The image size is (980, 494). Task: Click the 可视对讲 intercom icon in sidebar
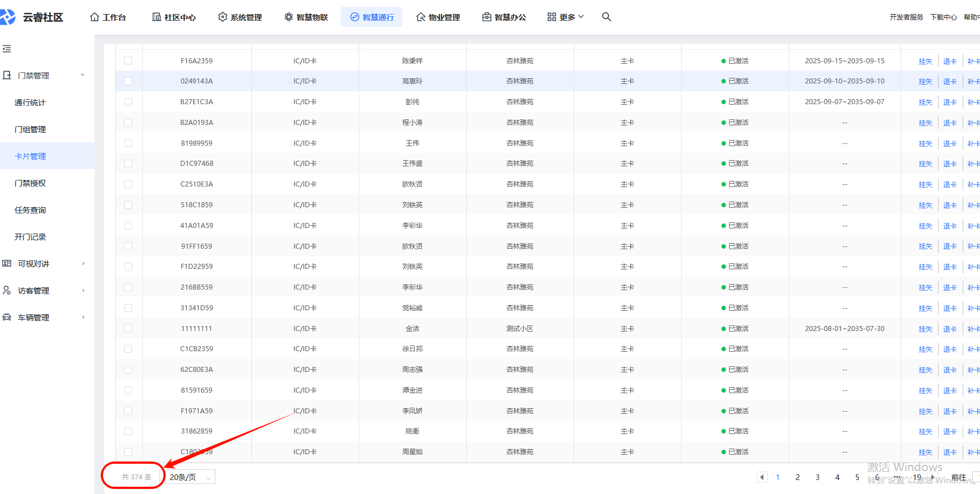coord(7,263)
